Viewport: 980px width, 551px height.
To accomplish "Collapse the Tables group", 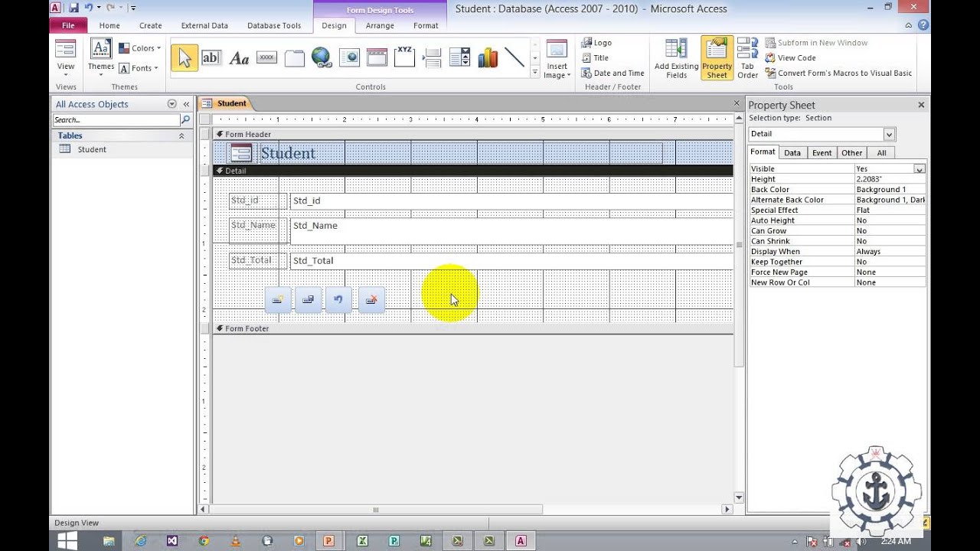I will 181,135.
